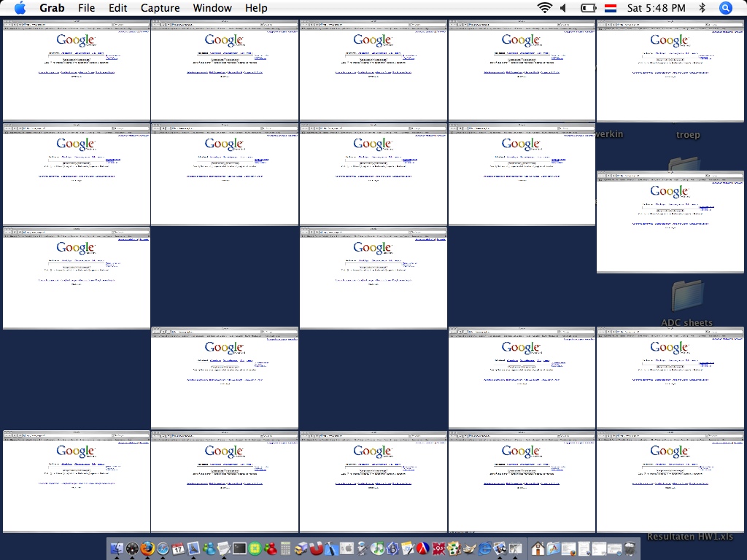Open the Window menu

coord(212,8)
